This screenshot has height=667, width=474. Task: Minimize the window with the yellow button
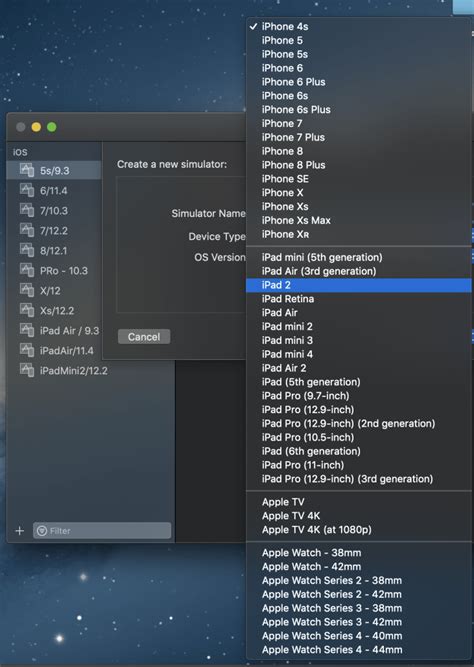tap(36, 127)
